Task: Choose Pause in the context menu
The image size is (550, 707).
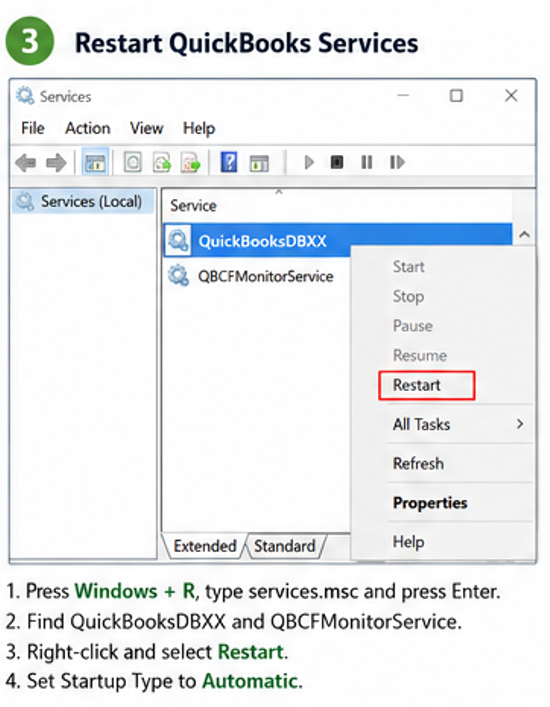Action: [x=412, y=326]
